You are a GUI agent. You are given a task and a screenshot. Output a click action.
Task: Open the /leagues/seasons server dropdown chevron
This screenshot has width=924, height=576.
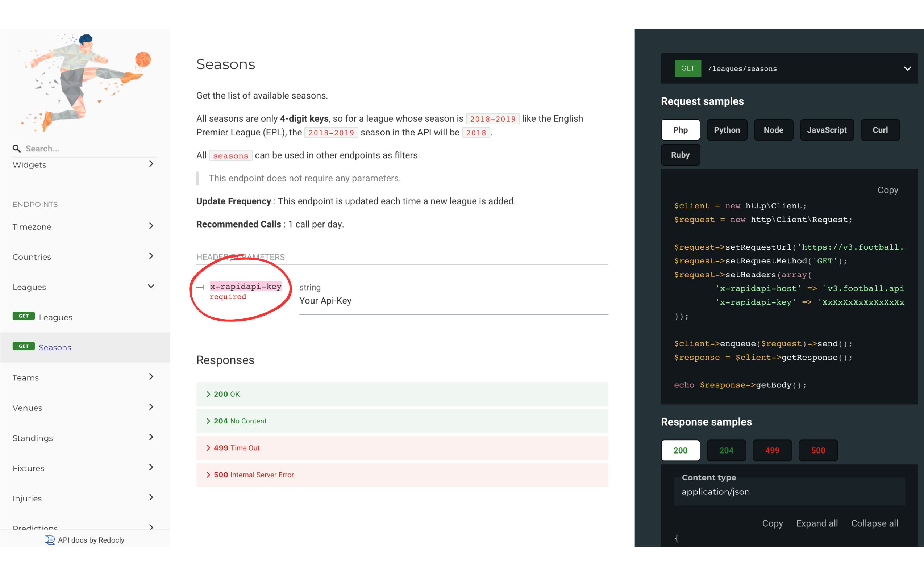907,68
